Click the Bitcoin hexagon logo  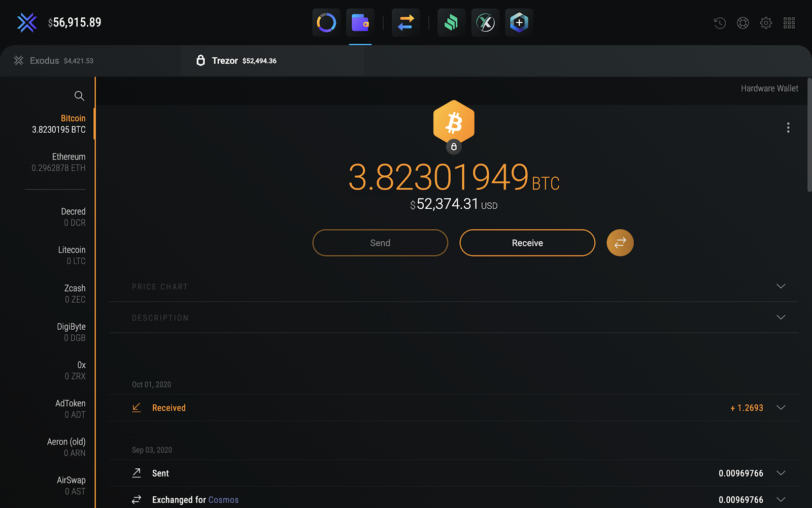[454, 121]
